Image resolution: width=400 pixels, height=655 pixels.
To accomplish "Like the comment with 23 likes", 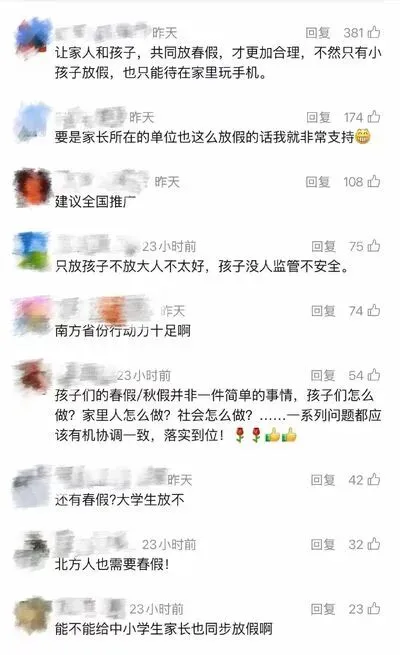I will [374, 609].
